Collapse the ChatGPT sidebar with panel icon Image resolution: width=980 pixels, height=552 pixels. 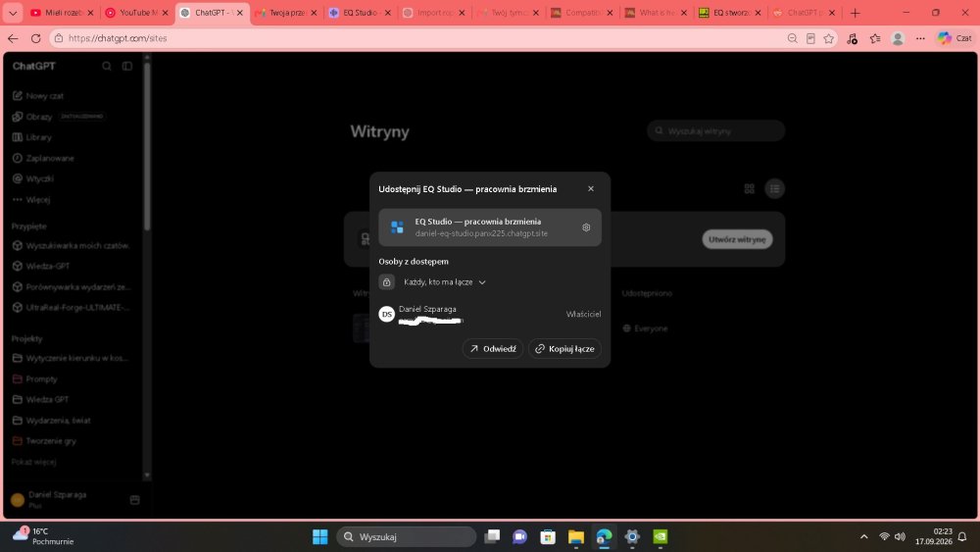click(126, 66)
